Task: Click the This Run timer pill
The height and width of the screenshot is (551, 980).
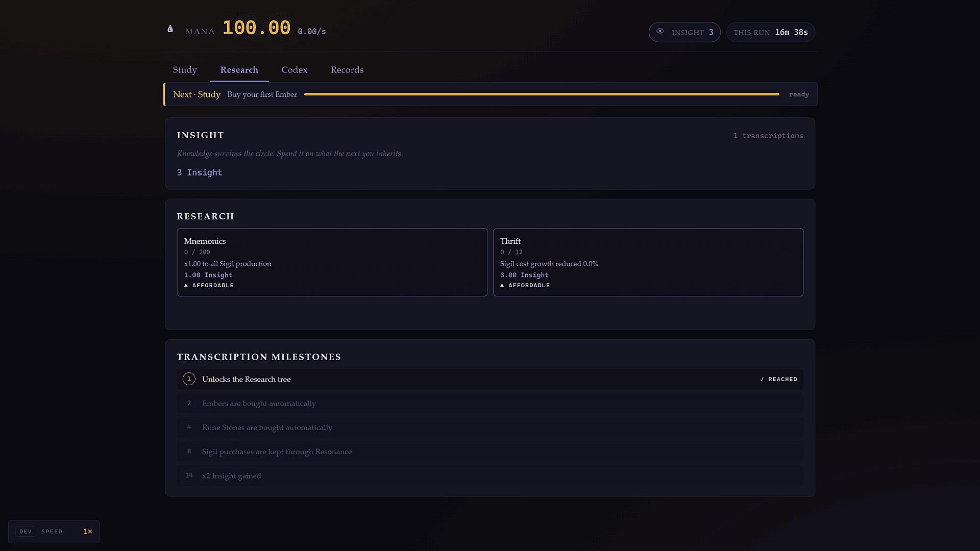Action: point(771,32)
